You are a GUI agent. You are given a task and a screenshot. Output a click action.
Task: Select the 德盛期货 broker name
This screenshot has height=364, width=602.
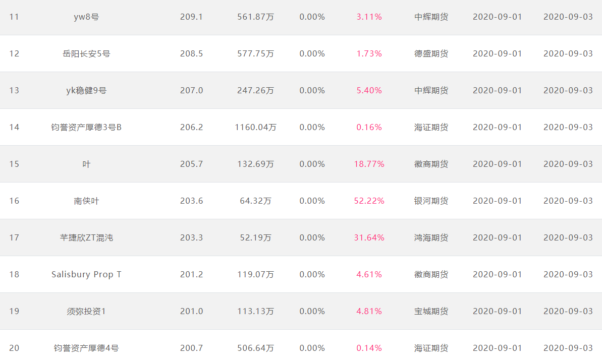[431, 54]
